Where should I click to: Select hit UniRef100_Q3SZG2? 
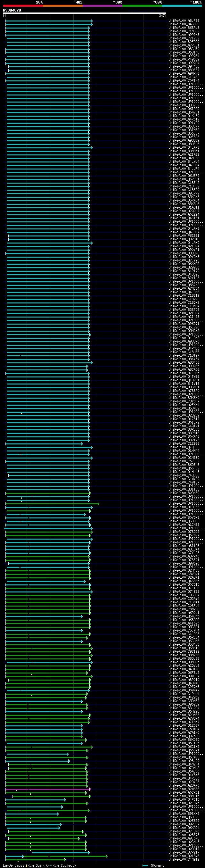tap(184, 105)
